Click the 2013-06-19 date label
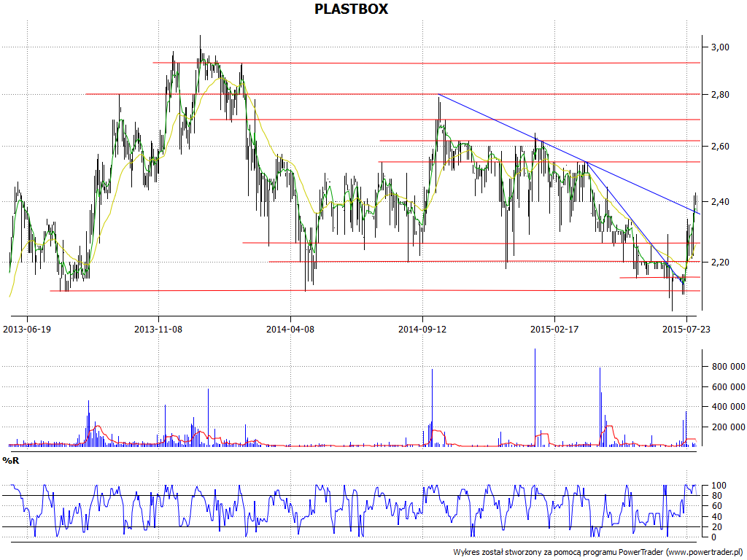This screenshot has width=747, height=560. [x=27, y=329]
